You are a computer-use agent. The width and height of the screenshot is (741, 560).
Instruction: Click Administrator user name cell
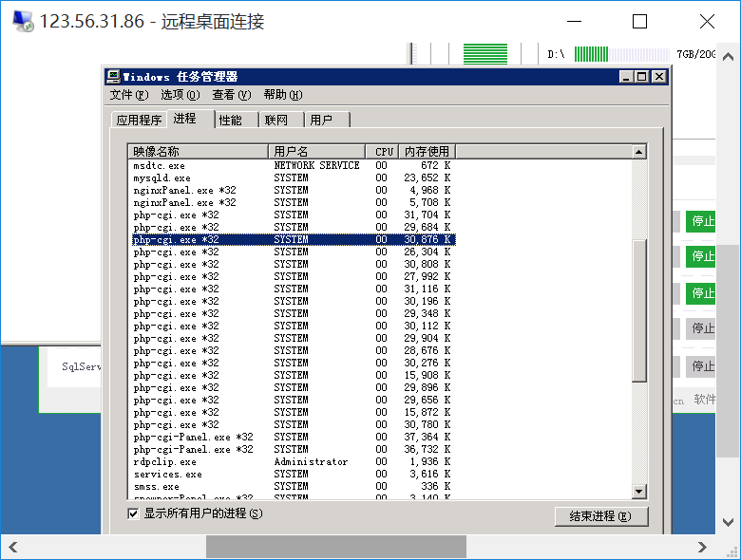[311, 462]
